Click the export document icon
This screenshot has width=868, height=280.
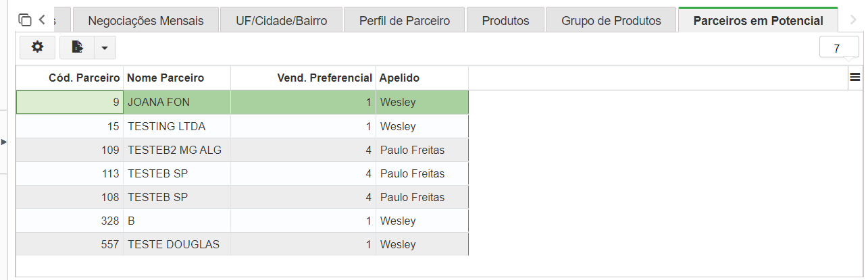point(77,47)
